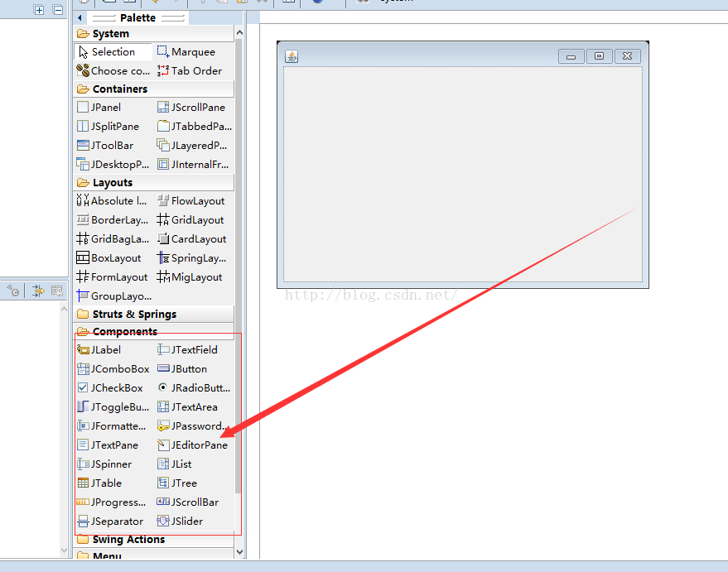The width and height of the screenshot is (728, 572).
Task: Apply Absolute layout
Action: pos(112,201)
